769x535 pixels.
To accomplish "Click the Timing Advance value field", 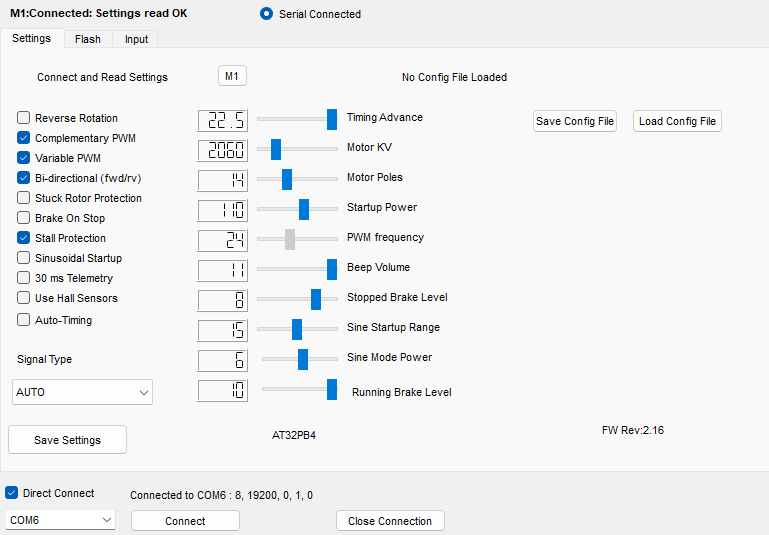I will click(x=223, y=121).
